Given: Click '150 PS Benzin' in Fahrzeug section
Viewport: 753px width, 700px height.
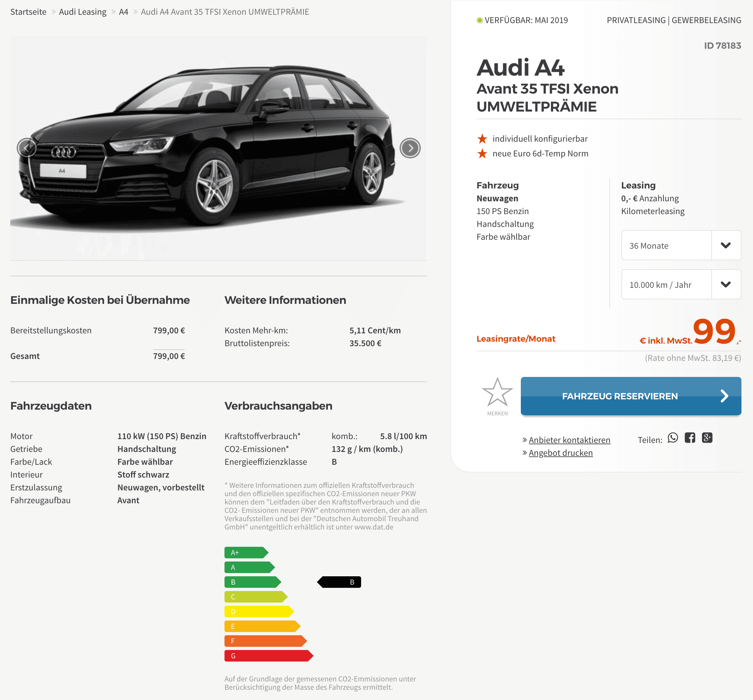Looking at the screenshot, I should (x=503, y=211).
